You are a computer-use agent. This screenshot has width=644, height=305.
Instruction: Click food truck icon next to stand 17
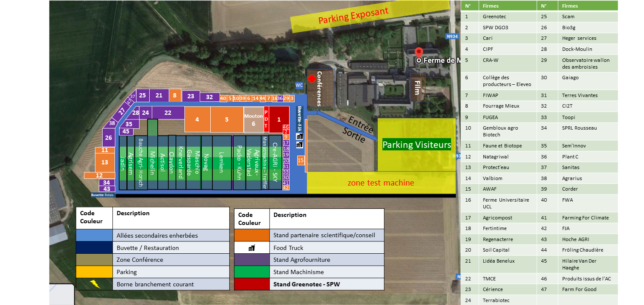click(x=300, y=144)
